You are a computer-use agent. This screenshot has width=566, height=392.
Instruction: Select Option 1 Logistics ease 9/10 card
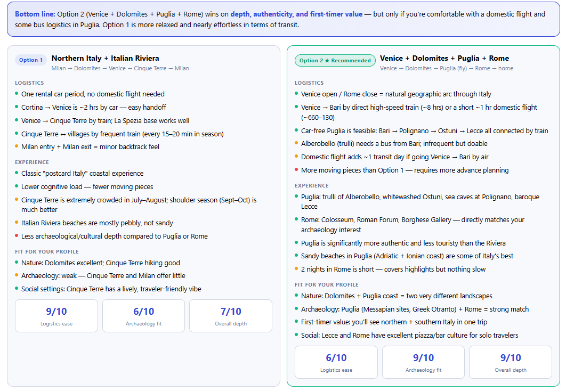pyautogui.click(x=56, y=316)
